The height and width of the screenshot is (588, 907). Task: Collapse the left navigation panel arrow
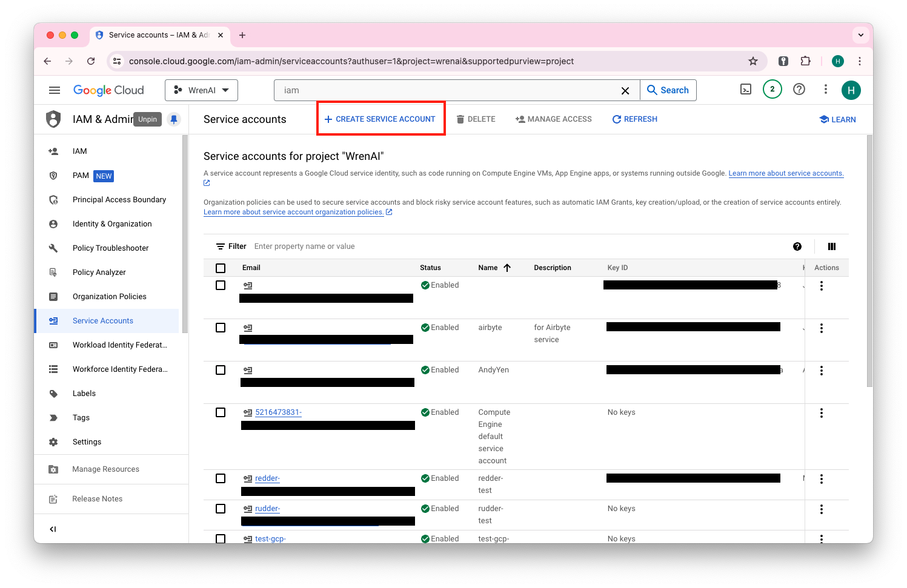(53, 529)
